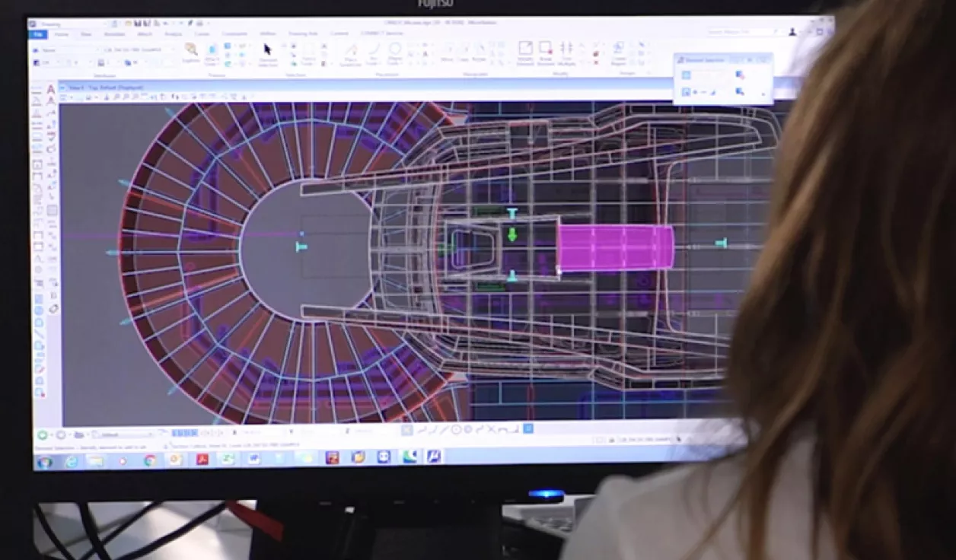Choose the Copy tool in the ribbon

(463, 53)
